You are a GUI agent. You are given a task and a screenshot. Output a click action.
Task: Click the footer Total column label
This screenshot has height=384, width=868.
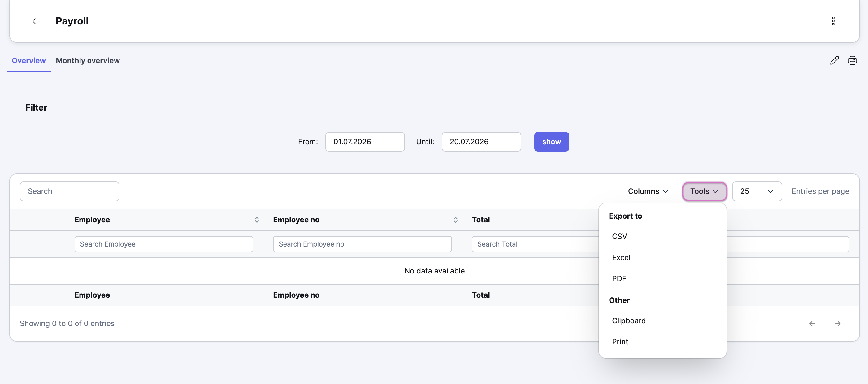tap(480, 295)
